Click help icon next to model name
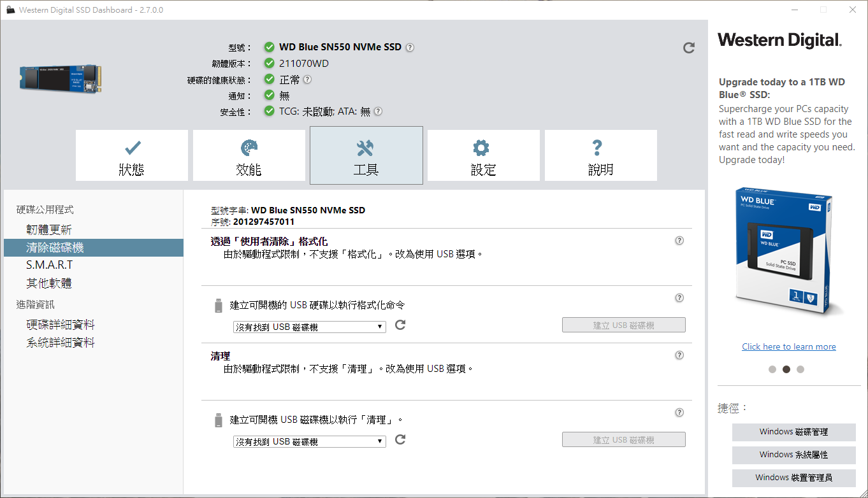 [410, 47]
